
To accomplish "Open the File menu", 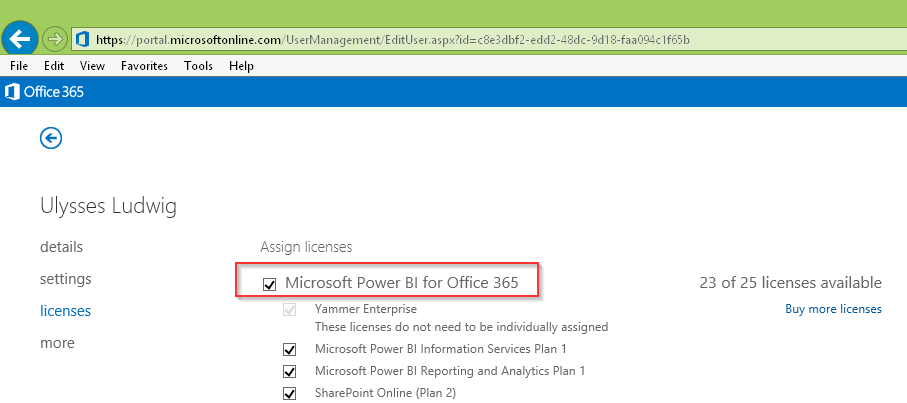I will pyautogui.click(x=18, y=66).
